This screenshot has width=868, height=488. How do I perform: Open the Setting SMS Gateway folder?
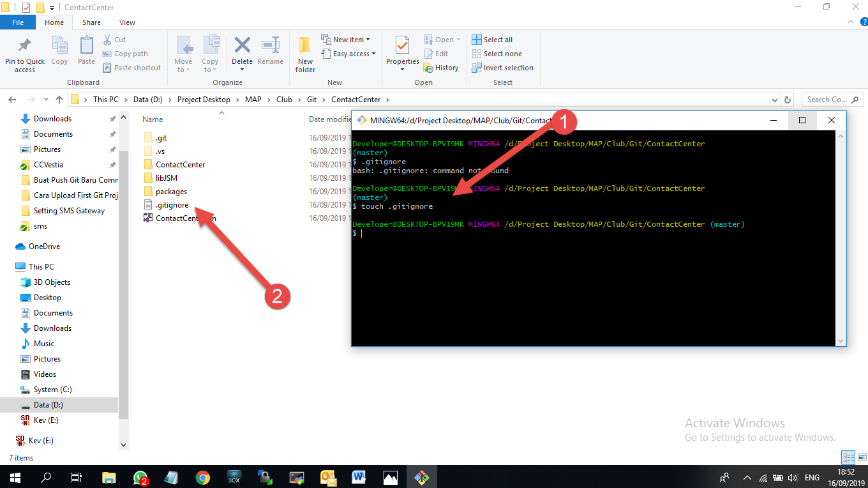click(69, 211)
